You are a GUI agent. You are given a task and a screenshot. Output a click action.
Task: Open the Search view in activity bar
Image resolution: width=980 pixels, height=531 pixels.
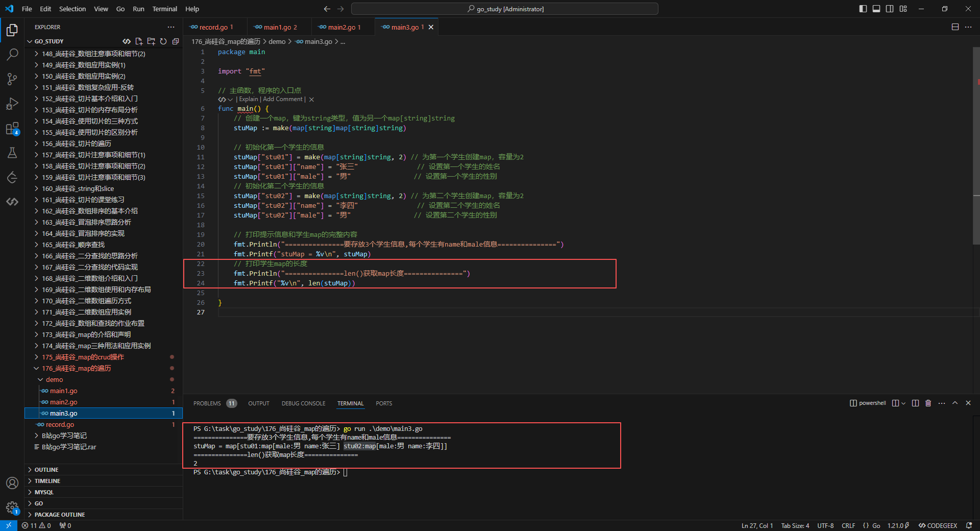point(12,54)
